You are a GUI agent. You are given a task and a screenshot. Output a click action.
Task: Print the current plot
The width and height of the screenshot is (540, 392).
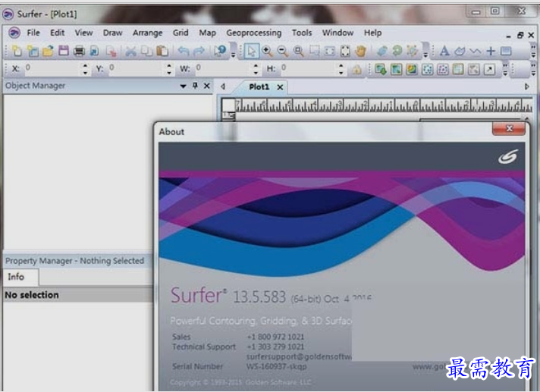79,51
